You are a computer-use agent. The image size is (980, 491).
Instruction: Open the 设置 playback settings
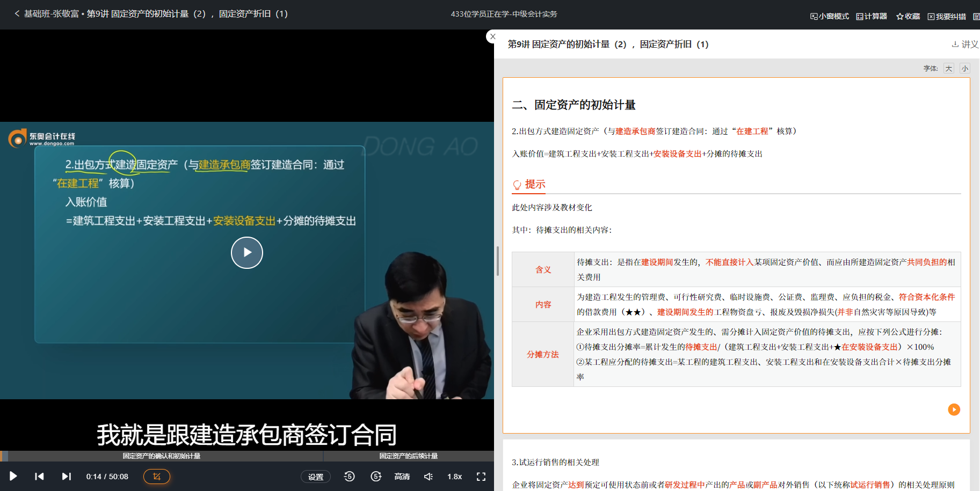click(316, 476)
